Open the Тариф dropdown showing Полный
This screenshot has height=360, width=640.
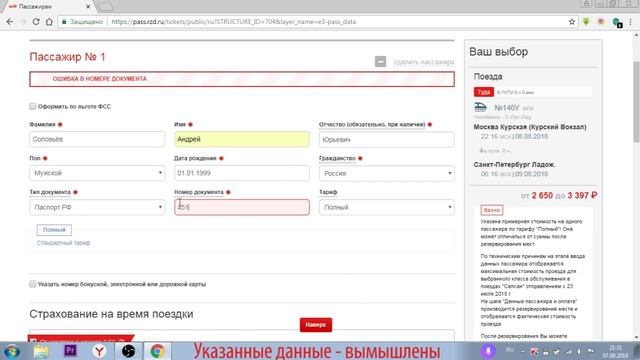click(x=387, y=207)
